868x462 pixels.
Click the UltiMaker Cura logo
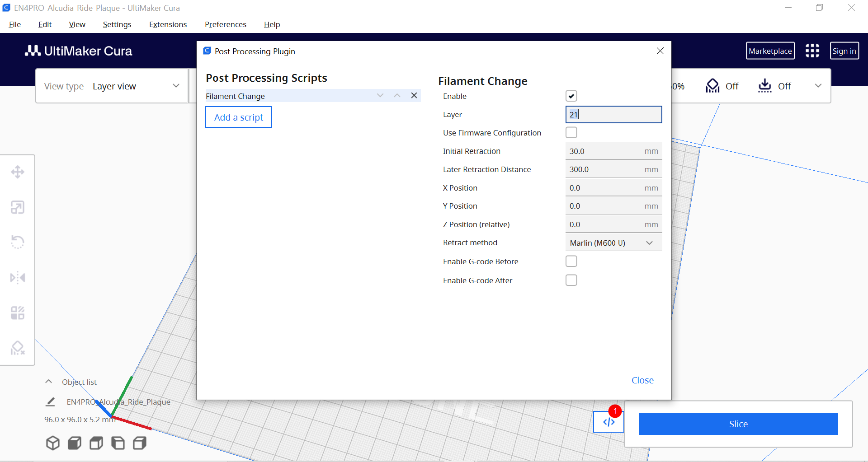[79, 51]
